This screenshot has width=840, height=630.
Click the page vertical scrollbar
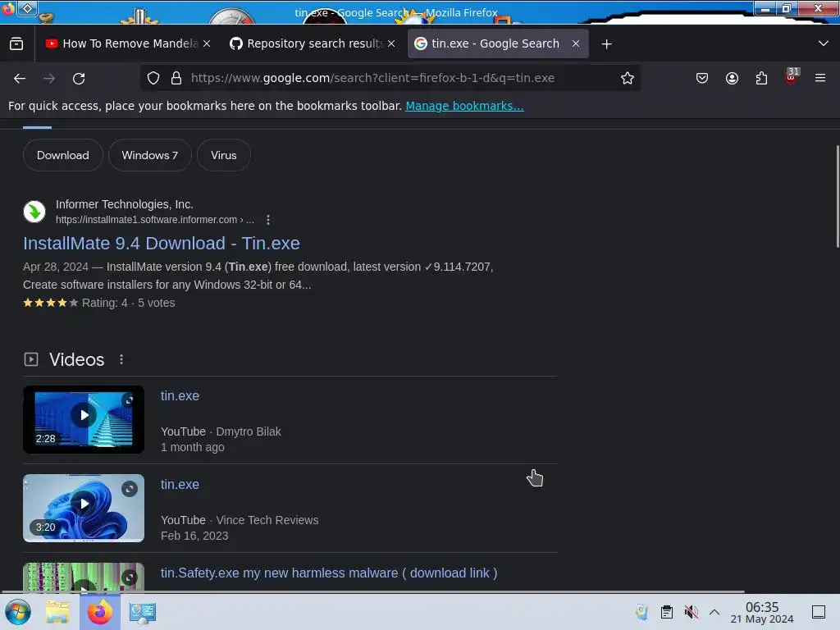[x=838, y=197]
